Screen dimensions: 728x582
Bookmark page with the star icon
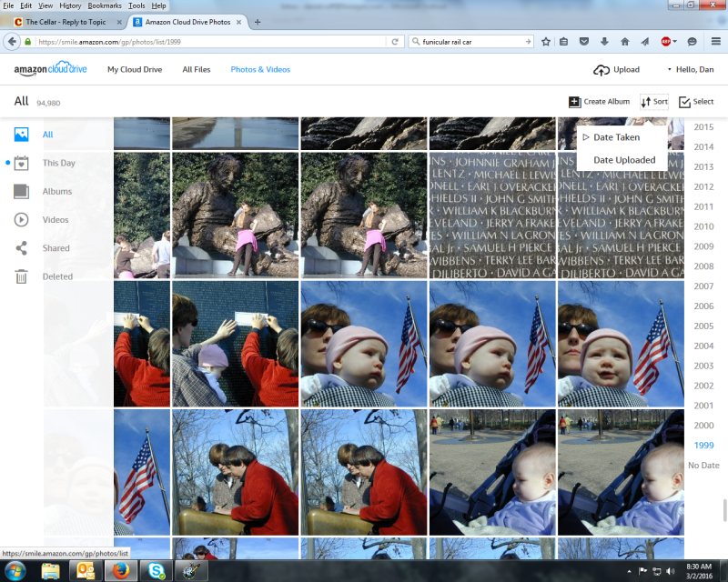point(546,42)
